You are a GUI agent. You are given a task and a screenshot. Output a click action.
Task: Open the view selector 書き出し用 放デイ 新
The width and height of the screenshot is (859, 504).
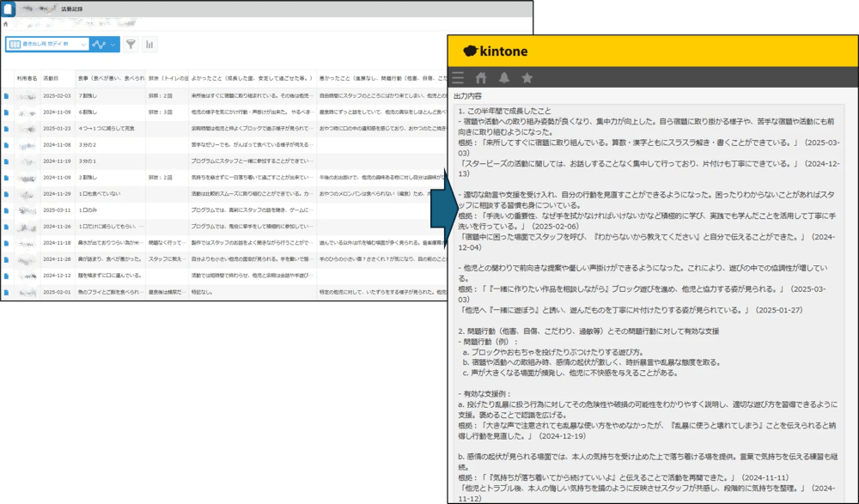click(43, 44)
